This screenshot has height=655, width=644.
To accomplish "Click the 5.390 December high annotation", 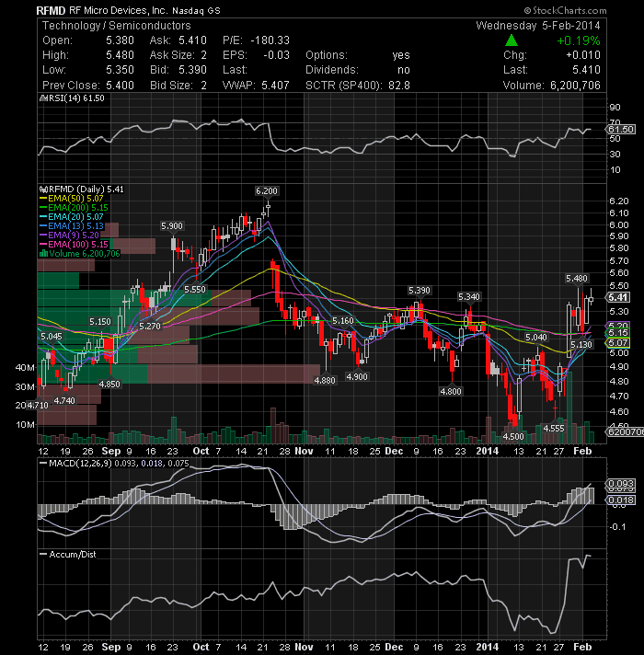I will coord(420,291).
